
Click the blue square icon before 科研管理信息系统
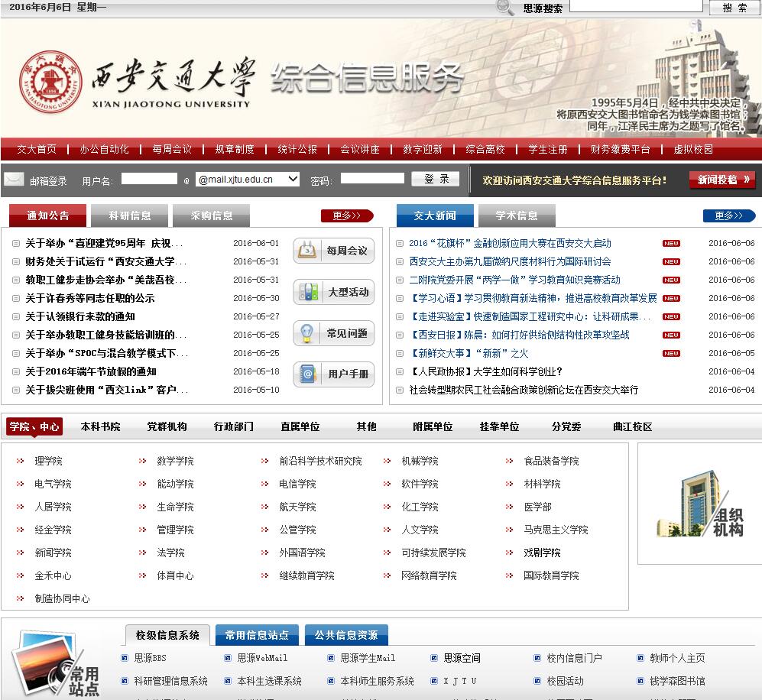125,681
